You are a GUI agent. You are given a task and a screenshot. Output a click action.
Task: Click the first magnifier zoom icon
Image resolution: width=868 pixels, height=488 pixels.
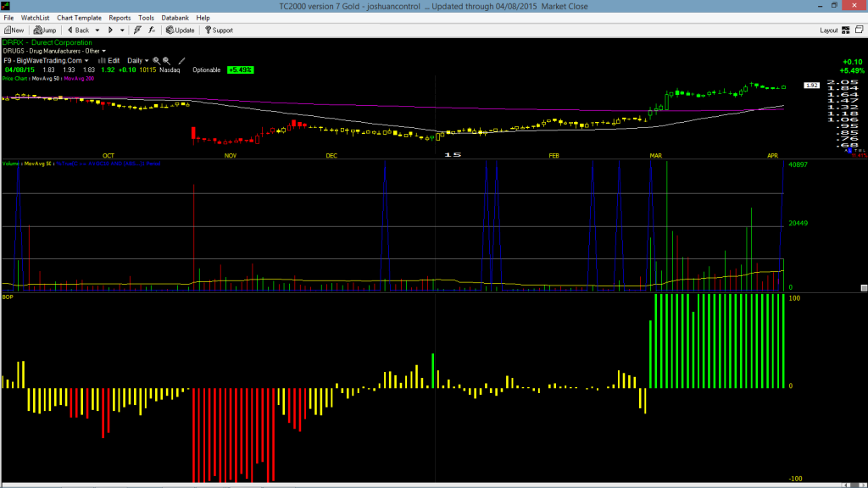click(x=156, y=61)
